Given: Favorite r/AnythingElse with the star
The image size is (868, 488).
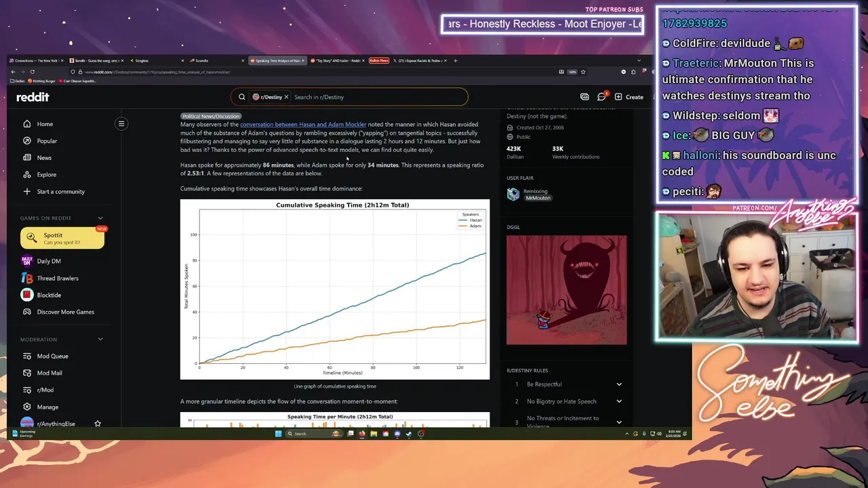Looking at the screenshot, I should [x=98, y=424].
